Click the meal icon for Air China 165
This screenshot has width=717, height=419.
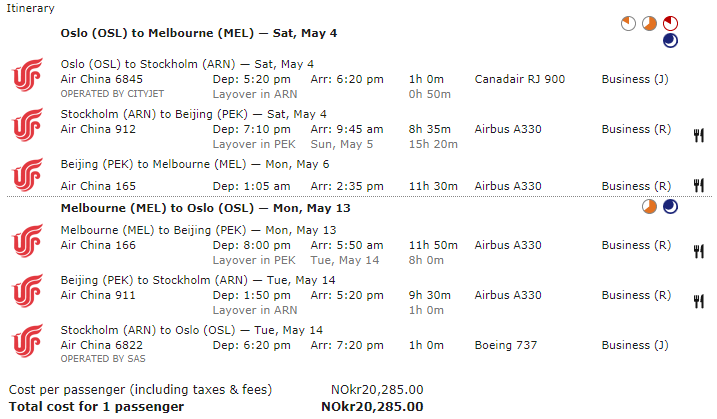click(x=698, y=185)
